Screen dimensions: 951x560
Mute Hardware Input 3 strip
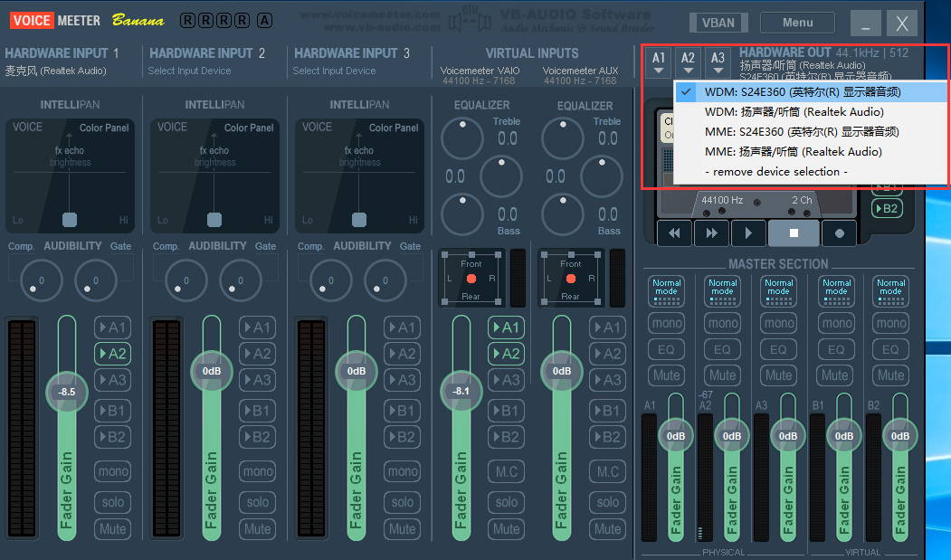[x=402, y=529]
